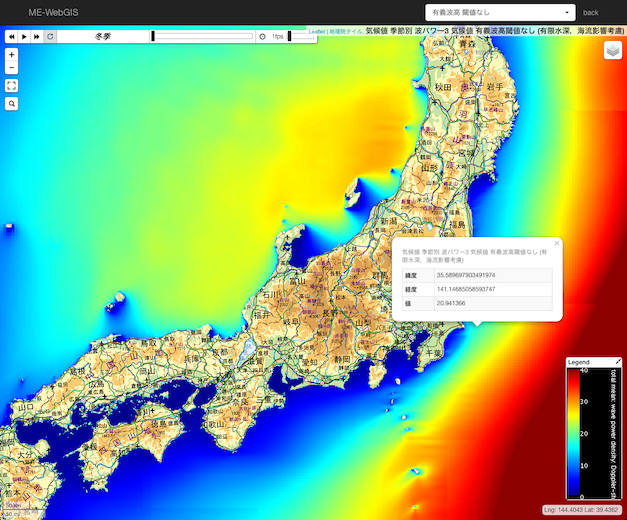Zoom out of the map
Screen dimensions: 627x520
[x=11, y=68]
